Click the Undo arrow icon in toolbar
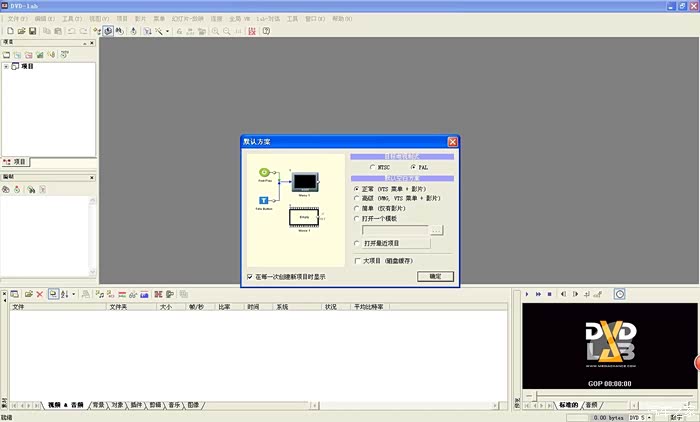 tap(71, 31)
